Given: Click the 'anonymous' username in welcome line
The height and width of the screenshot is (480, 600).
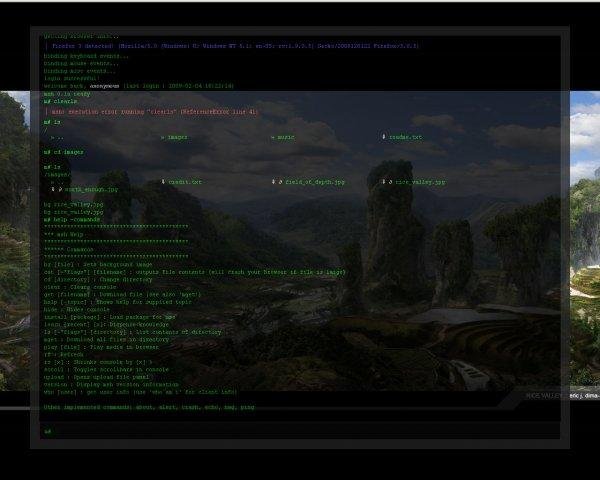Looking at the screenshot, I should [x=104, y=86].
